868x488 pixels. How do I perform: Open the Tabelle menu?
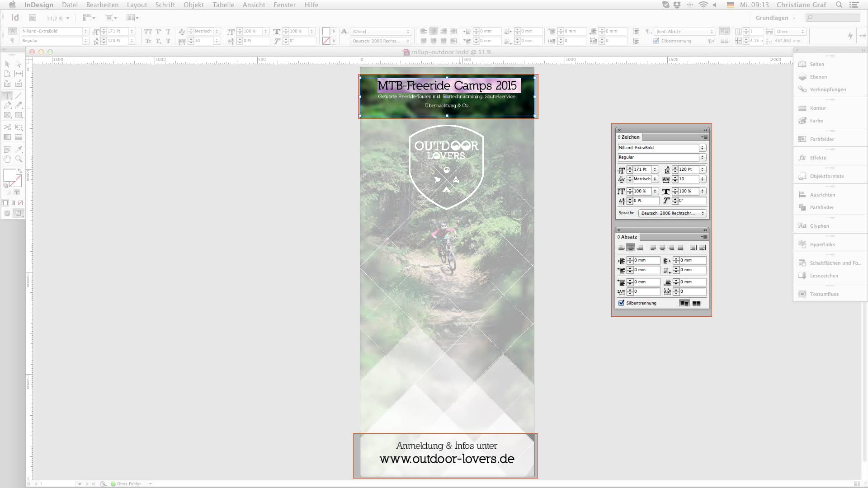click(223, 5)
